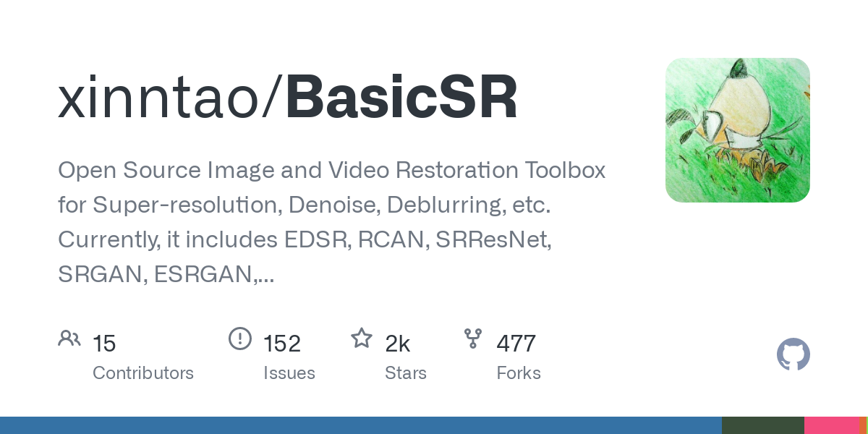Open the BasicSR repository name
The height and width of the screenshot is (434, 868).
point(402,98)
